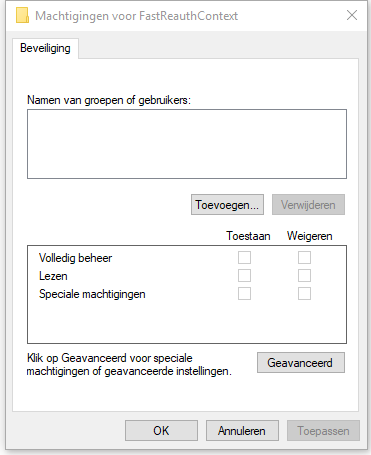Screen dimensions: 371x455
Task: Click inside the groups or users list box
Action: point(187,144)
